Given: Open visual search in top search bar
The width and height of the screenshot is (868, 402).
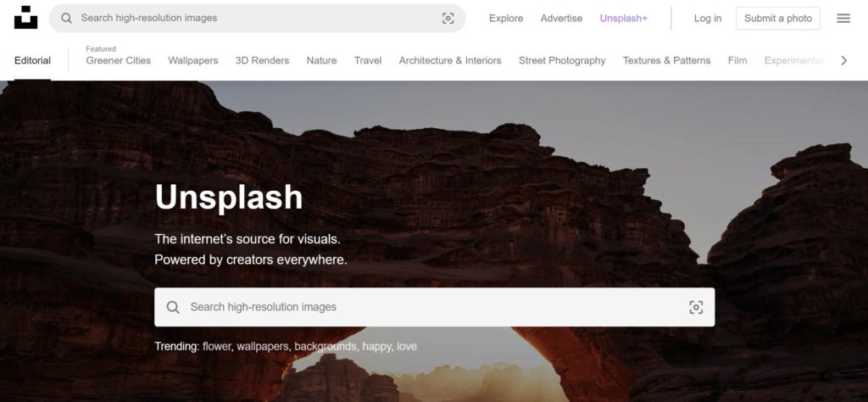Looking at the screenshot, I should (448, 19).
